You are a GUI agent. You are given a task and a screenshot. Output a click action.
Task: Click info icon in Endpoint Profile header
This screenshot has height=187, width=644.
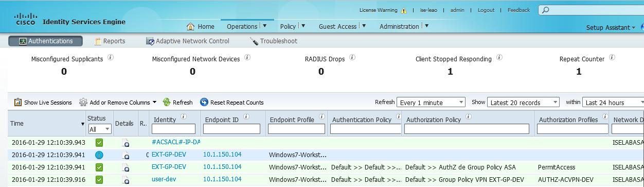tap(321, 116)
